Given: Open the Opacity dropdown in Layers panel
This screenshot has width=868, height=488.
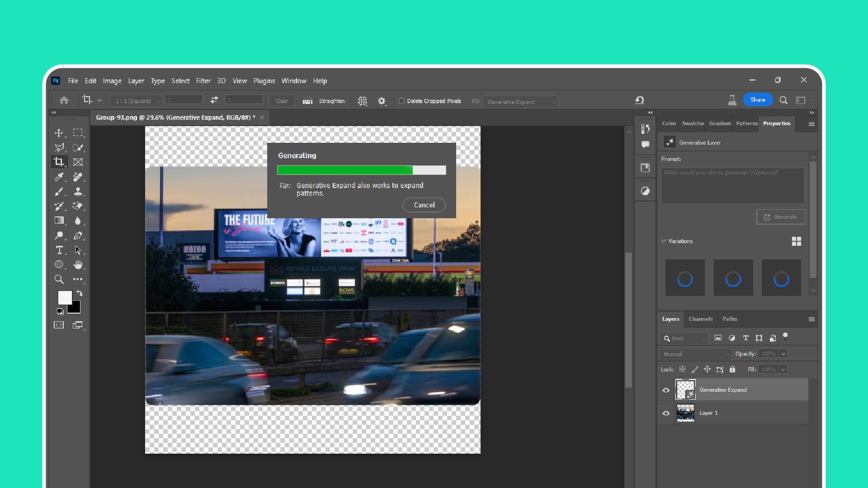Looking at the screenshot, I should click(x=783, y=353).
